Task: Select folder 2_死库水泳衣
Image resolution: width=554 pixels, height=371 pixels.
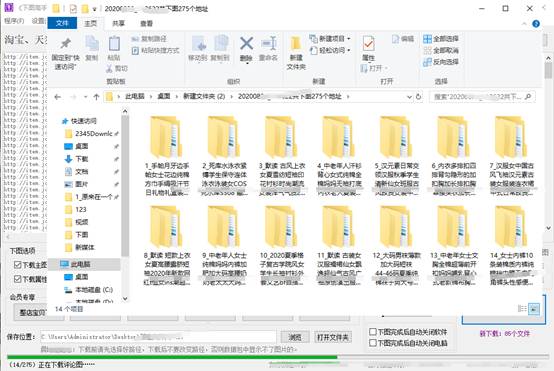Action: (x=224, y=155)
